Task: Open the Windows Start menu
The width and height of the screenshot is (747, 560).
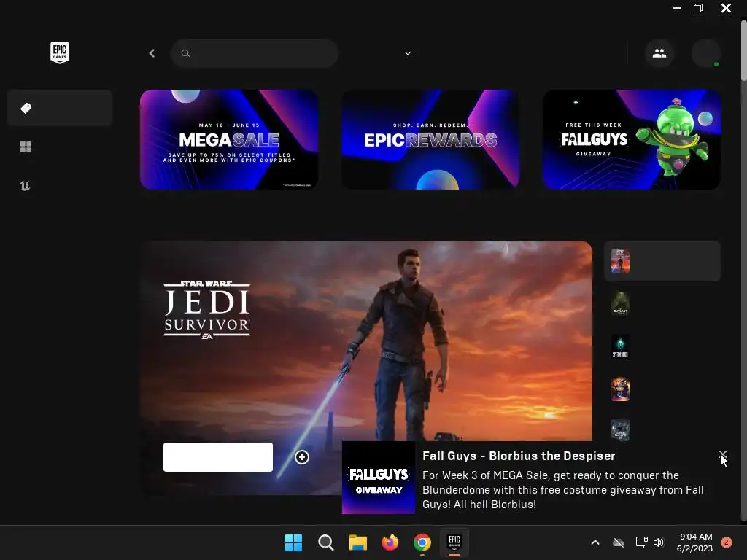Action: pos(293,542)
